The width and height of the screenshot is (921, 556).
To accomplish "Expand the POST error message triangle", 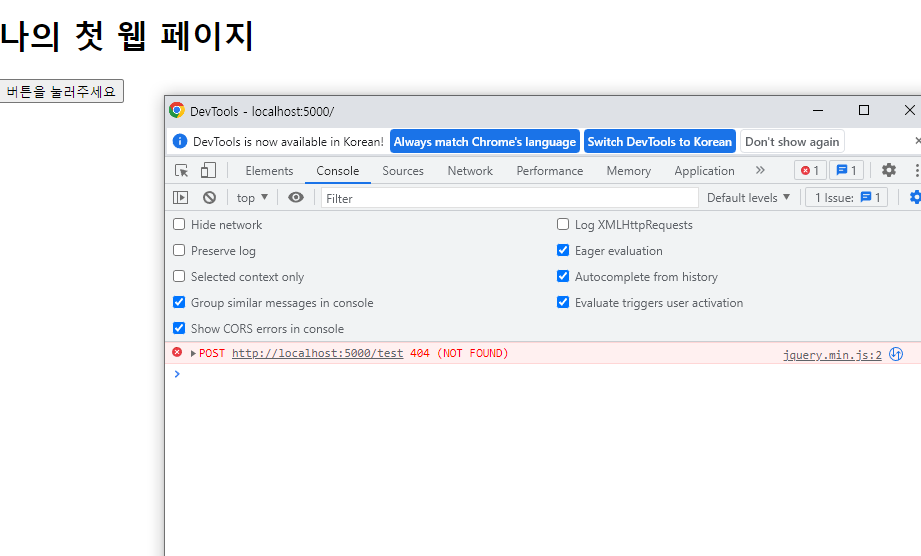I will point(193,353).
